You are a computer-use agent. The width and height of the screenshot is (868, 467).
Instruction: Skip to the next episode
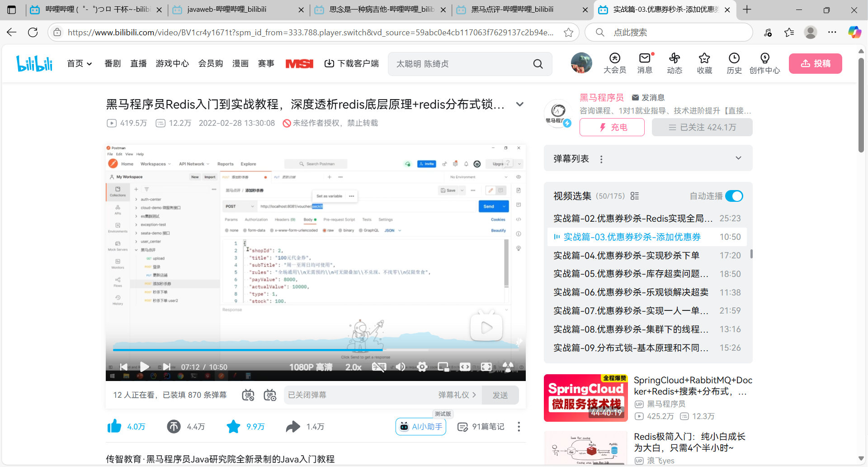click(x=166, y=367)
